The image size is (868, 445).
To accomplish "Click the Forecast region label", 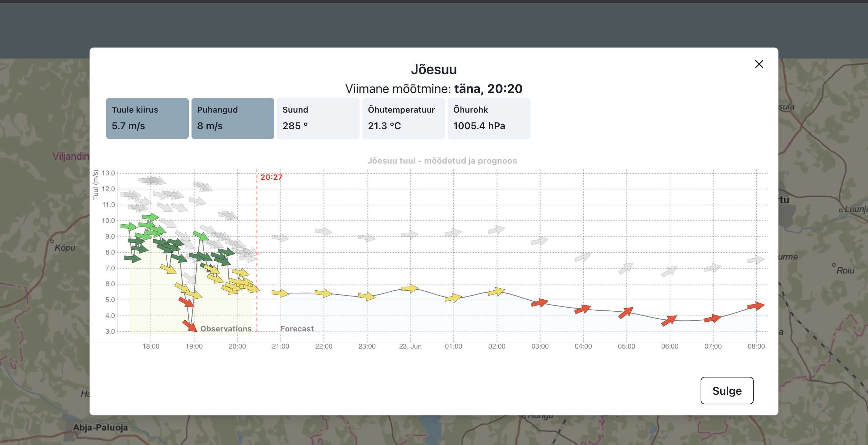I will click(297, 329).
